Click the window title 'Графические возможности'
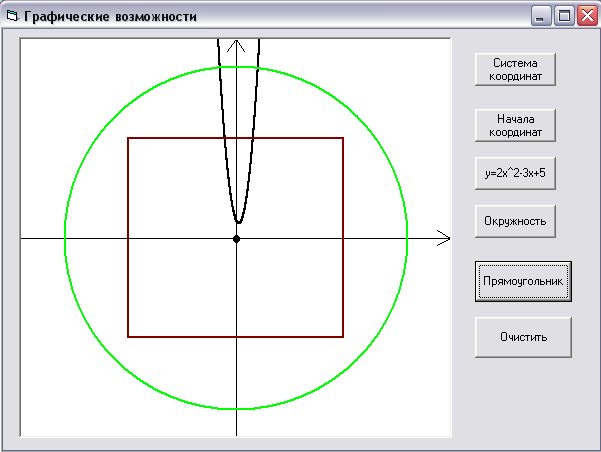Screen dimensions: 601x452 pyautogui.click(x=110, y=17)
